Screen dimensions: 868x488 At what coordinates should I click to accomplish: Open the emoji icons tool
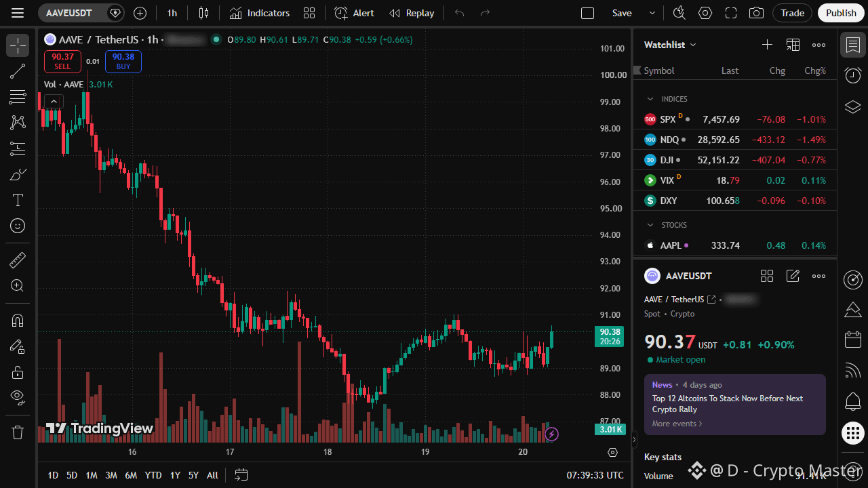click(18, 226)
